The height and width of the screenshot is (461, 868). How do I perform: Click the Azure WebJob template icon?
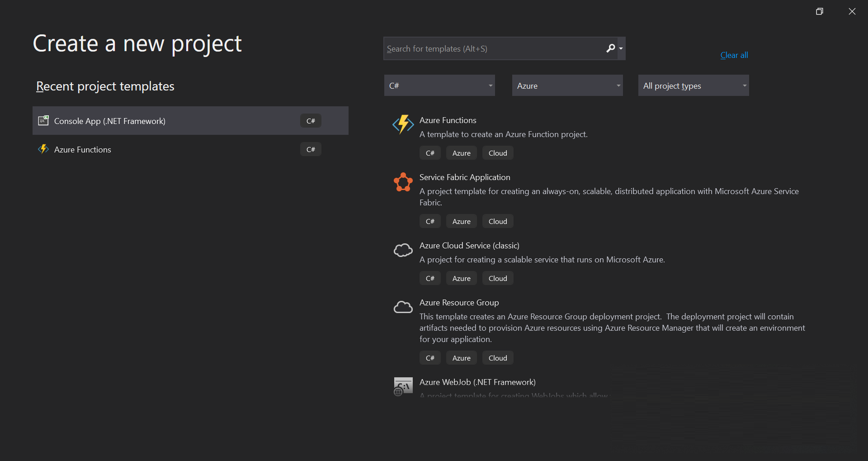pyautogui.click(x=403, y=387)
